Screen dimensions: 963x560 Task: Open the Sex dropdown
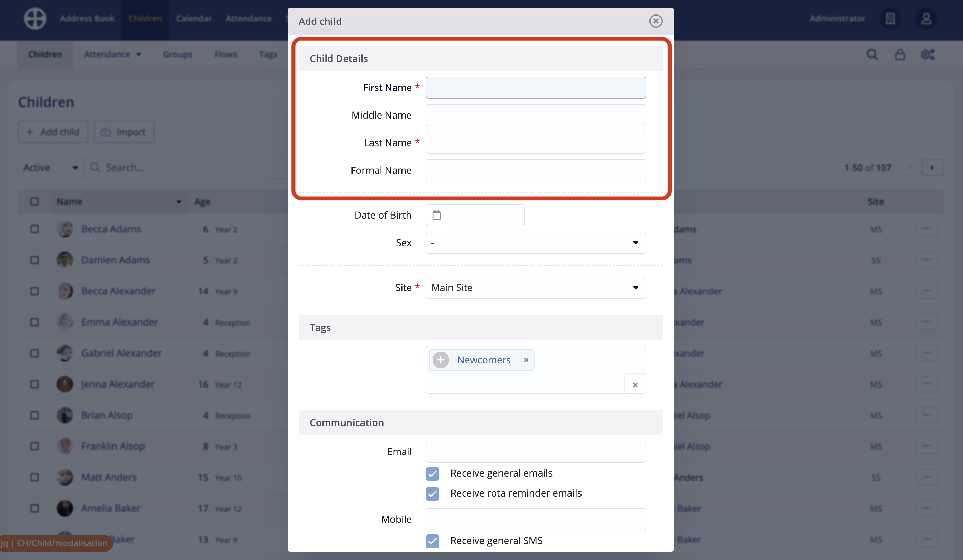tap(535, 242)
